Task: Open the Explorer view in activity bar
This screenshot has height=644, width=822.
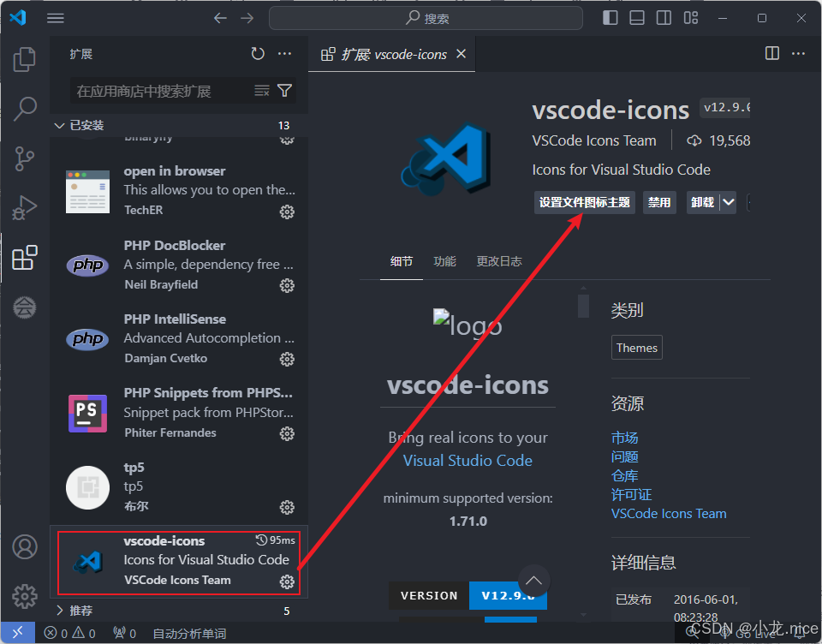Action: coord(24,59)
